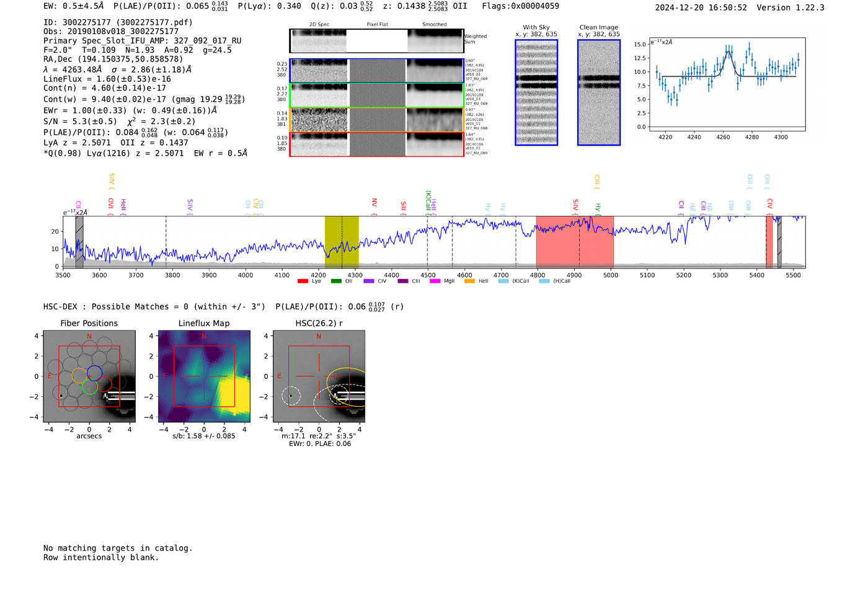868x591 pixels.
Task: Click the RA,Dec coordinates line
Action: click(113, 59)
